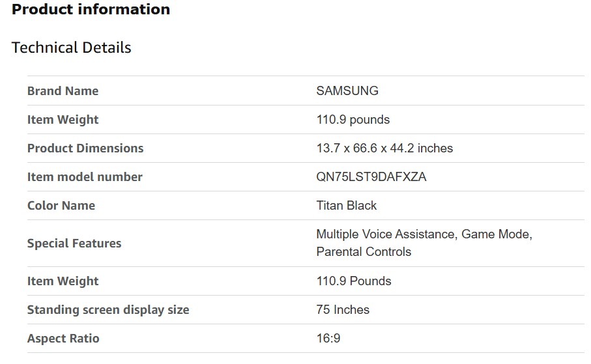The height and width of the screenshot is (364, 591).
Task: Click the Standing screen display size label
Action: pyautogui.click(x=108, y=310)
